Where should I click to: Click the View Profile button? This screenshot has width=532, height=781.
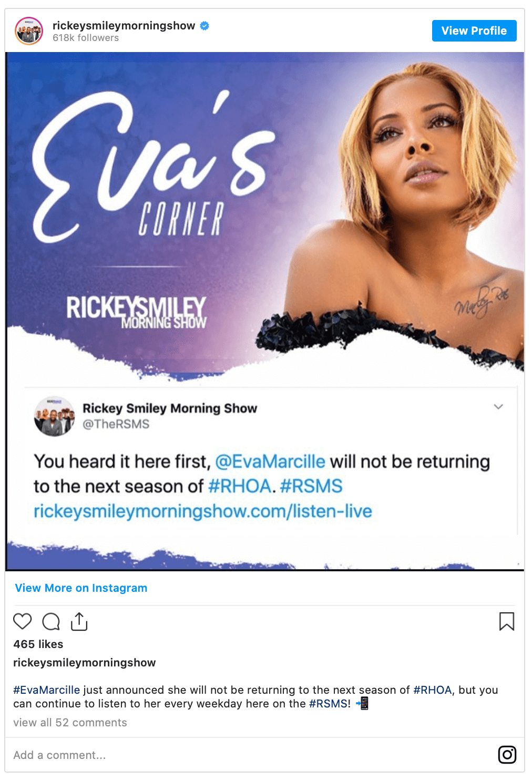474,30
